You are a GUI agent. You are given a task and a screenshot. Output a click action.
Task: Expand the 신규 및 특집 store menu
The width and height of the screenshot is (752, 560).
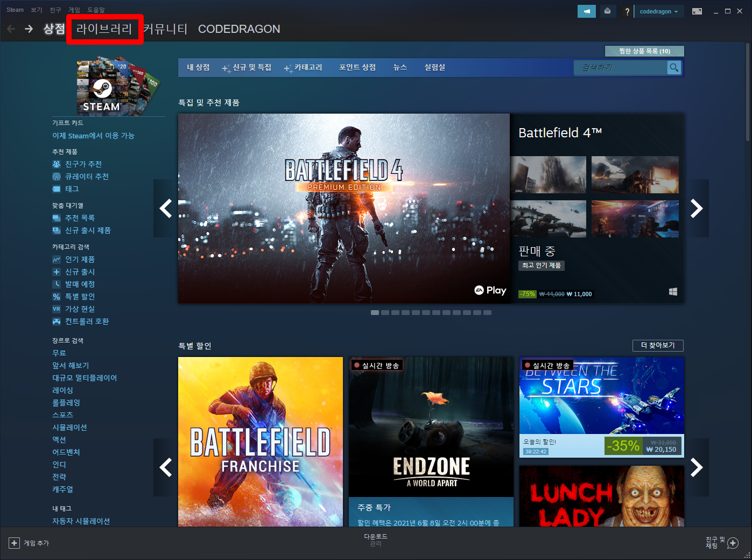[247, 67]
